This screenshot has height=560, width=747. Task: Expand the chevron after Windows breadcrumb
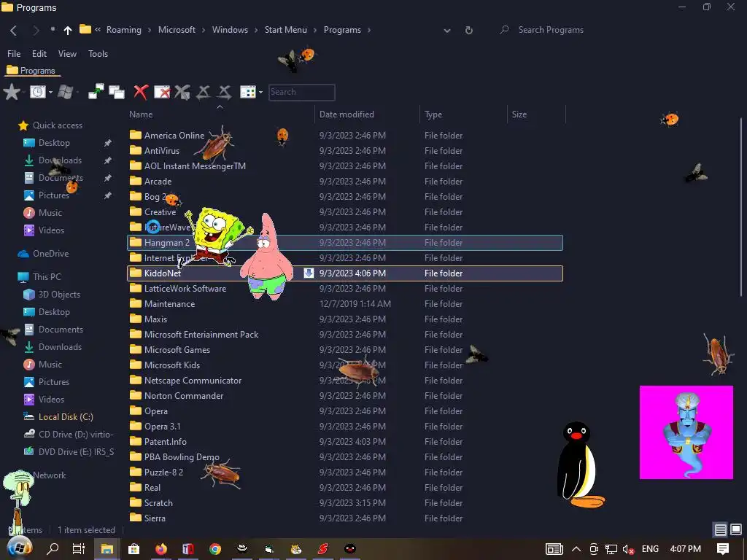pos(256,30)
